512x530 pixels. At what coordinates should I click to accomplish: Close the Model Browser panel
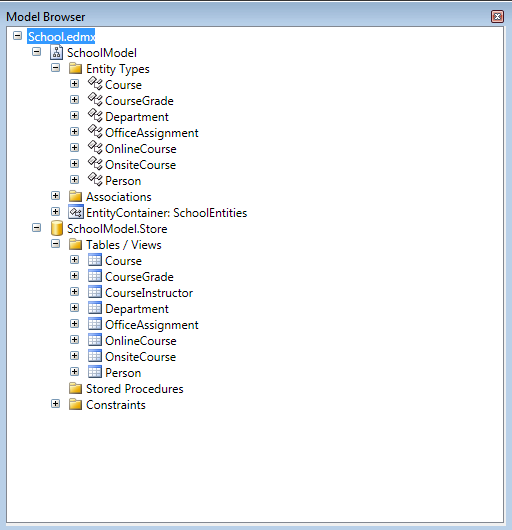[497, 17]
